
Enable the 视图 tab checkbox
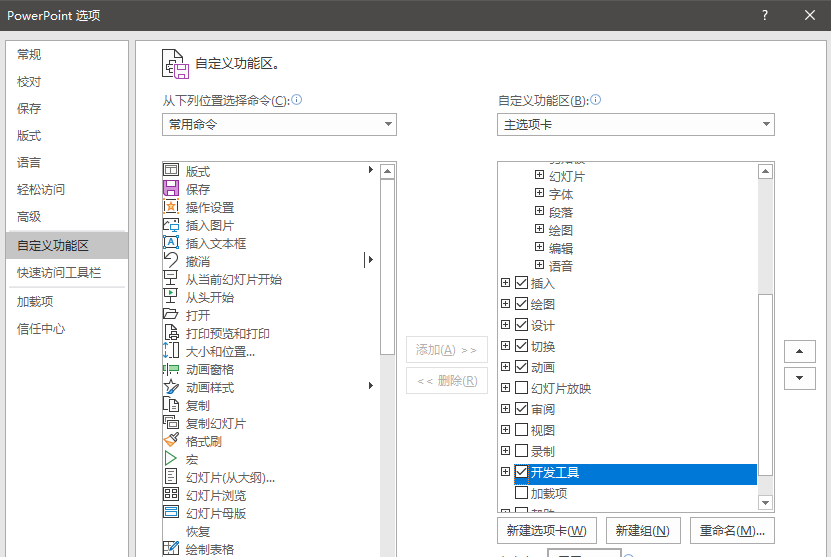click(x=521, y=430)
